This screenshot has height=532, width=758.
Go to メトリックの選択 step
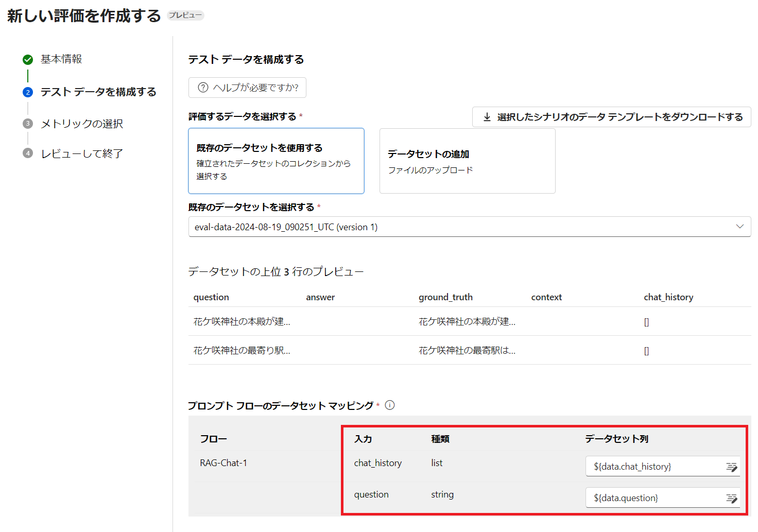point(82,124)
